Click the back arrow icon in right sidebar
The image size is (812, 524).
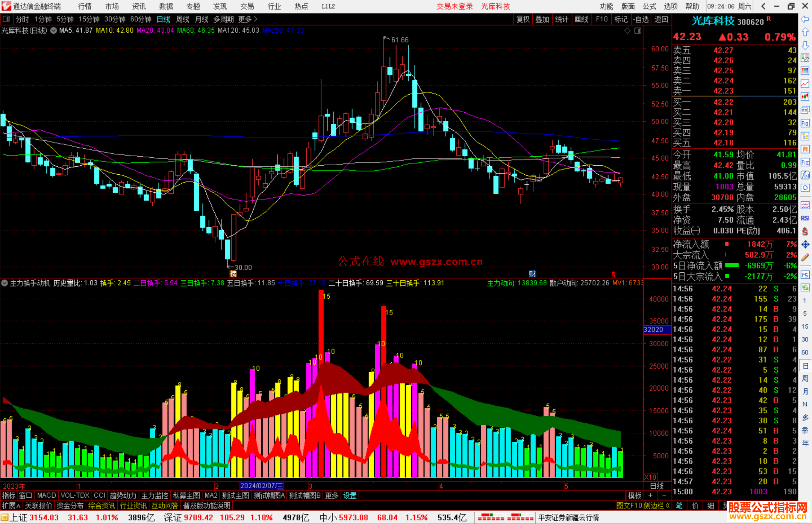805,19
